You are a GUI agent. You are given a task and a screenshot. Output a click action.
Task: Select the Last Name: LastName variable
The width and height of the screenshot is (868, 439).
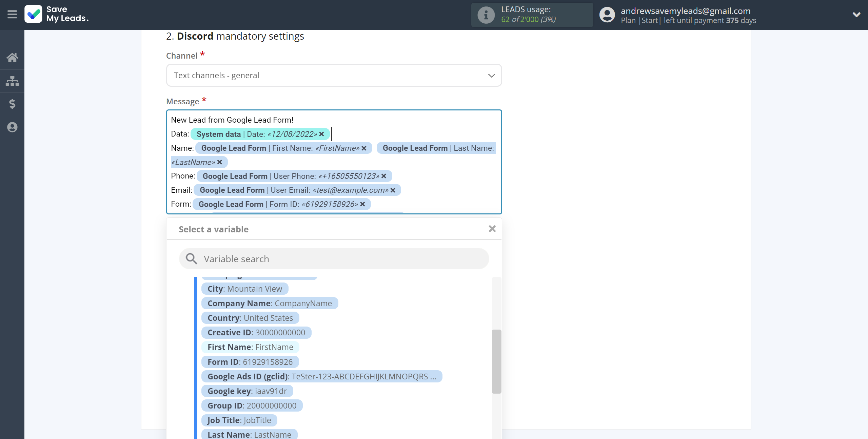[x=249, y=435]
